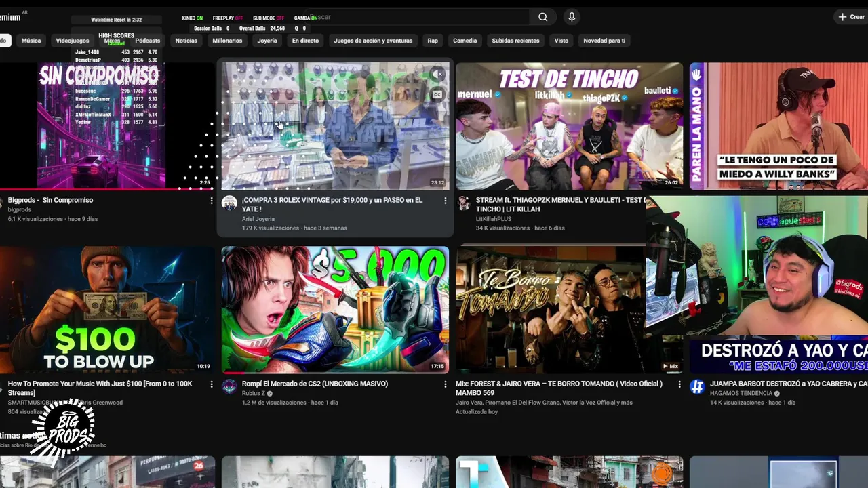Click the 17:15 duration badge
This screenshot has height=488, width=868.
click(437, 367)
